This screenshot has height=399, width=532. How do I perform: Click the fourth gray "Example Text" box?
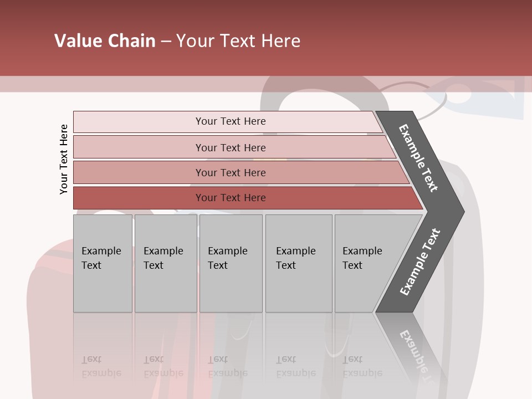(x=299, y=263)
